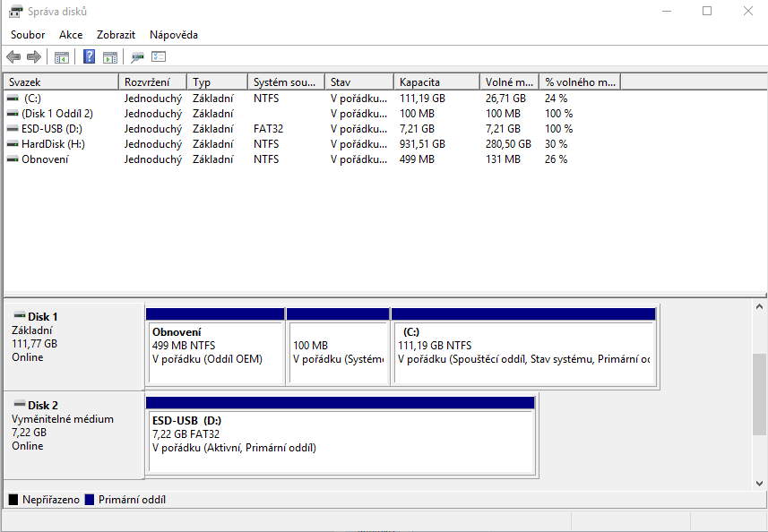Select the (C:) 111,19 GB NTFS partition
Image resolution: width=768 pixels, height=532 pixels.
pyautogui.click(x=523, y=347)
